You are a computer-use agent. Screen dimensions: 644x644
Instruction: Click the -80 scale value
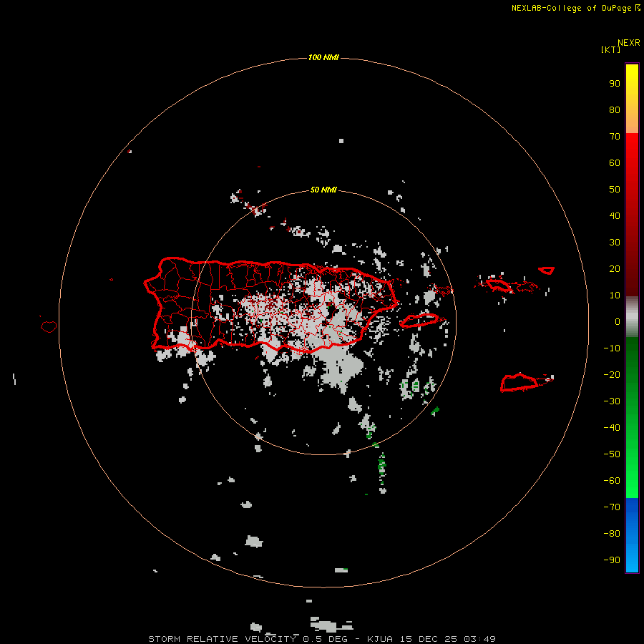coord(612,534)
